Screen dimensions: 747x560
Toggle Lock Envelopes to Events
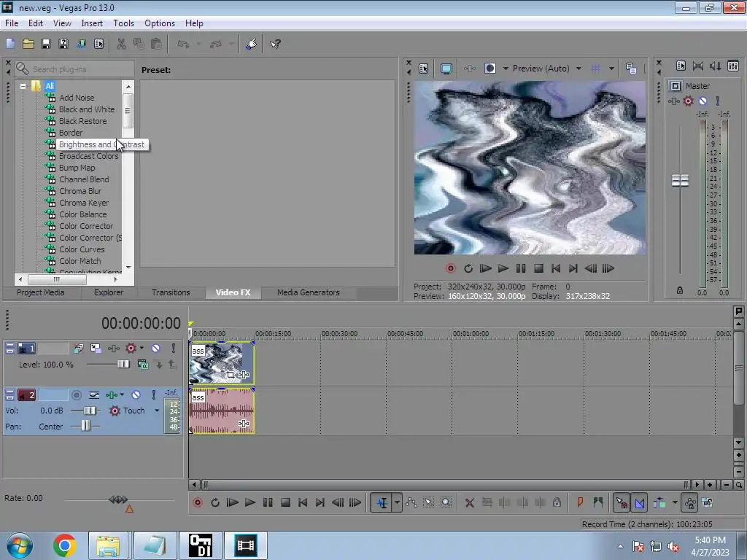pyautogui.click(x=690, y=503)
